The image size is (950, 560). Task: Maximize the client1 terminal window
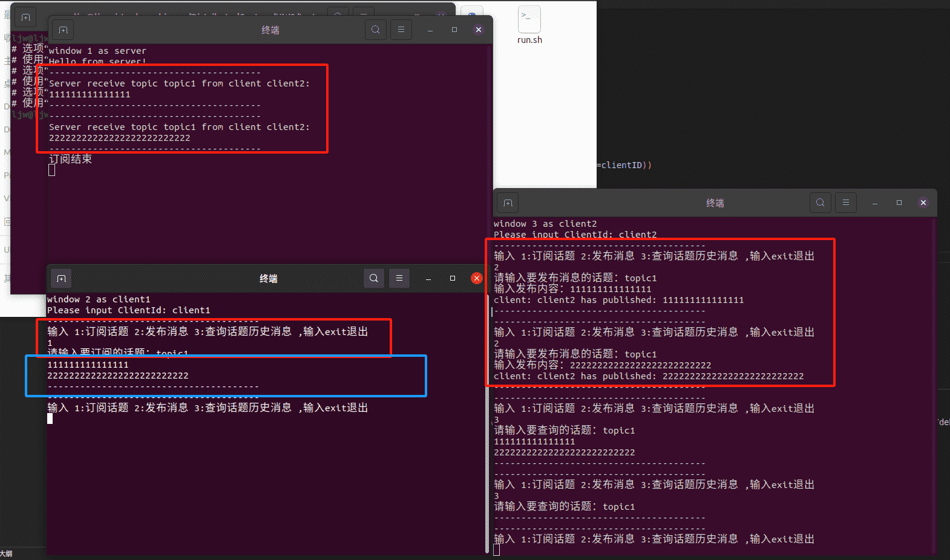(x=453, y=278)
